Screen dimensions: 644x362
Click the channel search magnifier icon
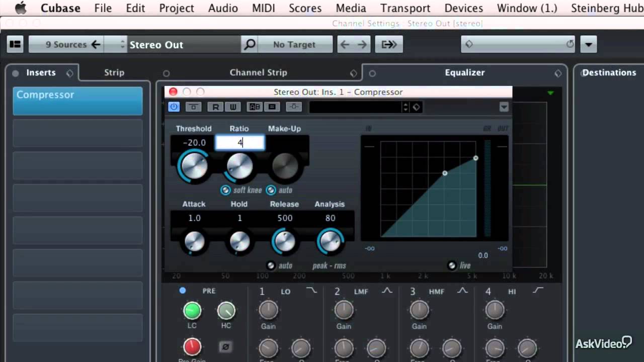[250, 44]
